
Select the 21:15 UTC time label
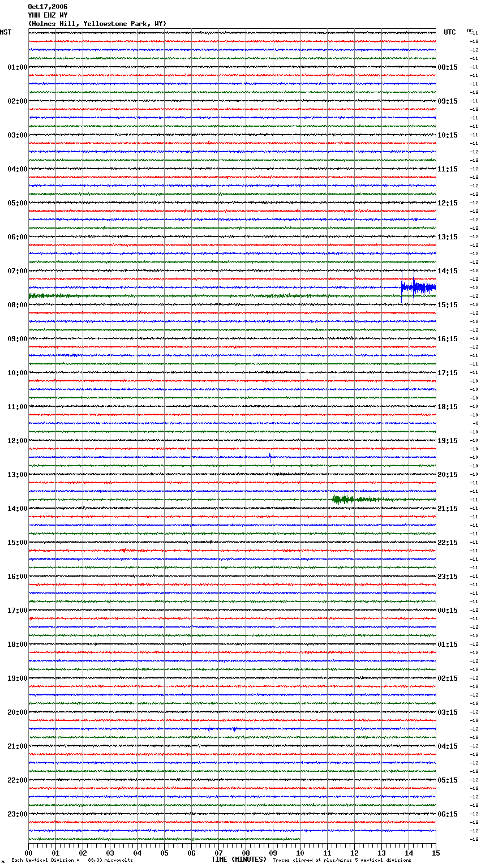(448, 509)
